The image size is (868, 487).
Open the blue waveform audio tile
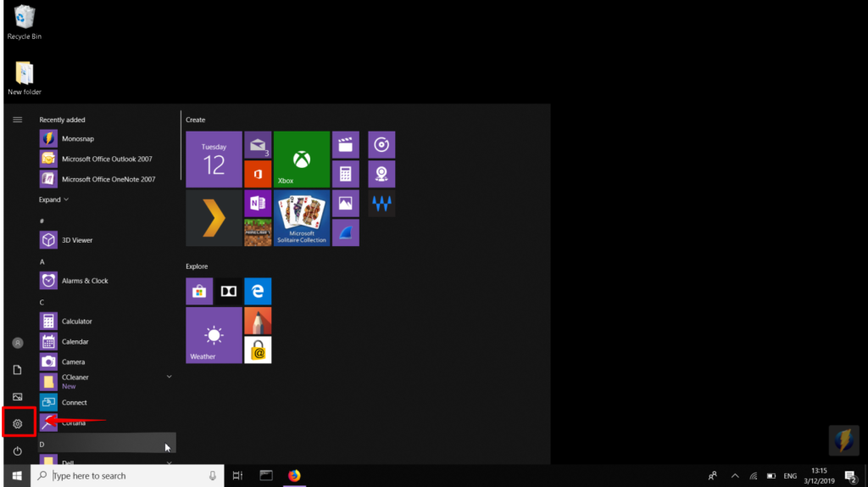[x=381, y=204]
